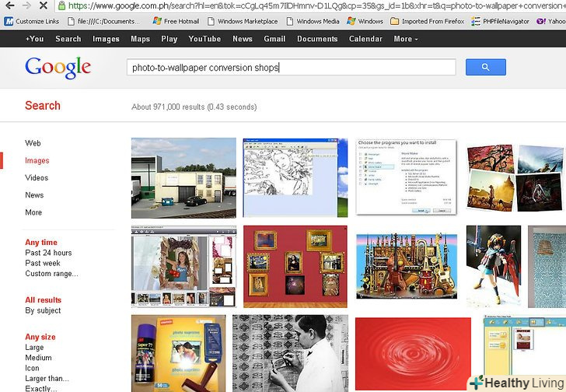This screenshot has width=566, height=392.
Task: Select the Any size filter
Action: coord(40,337)
